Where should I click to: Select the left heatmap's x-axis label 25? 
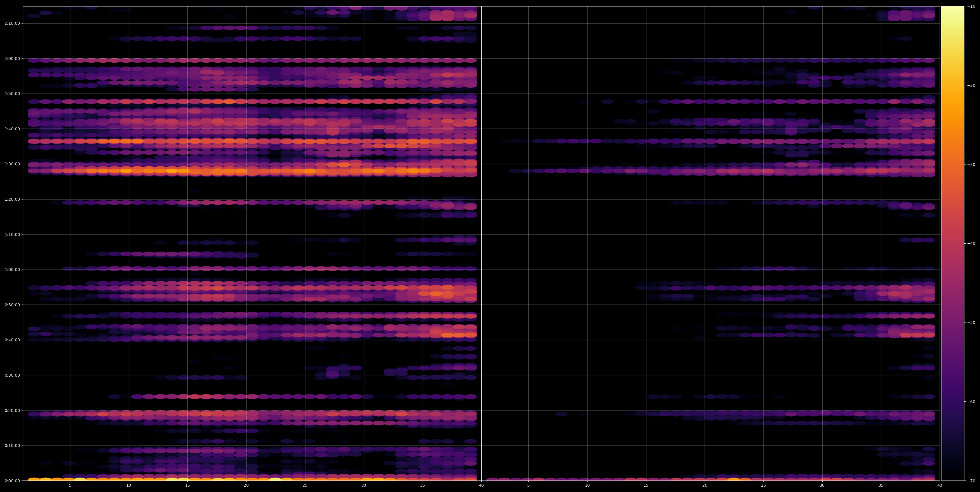click(x=305, y=486)
